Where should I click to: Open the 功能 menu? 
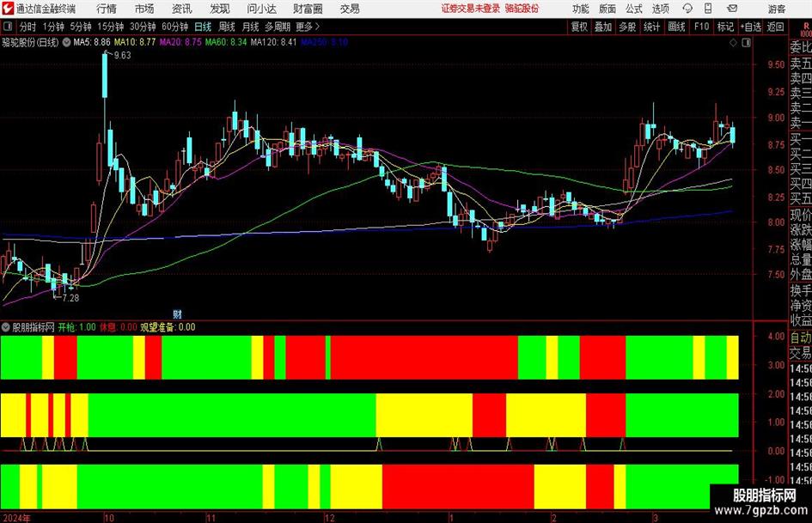click(581, 9)
